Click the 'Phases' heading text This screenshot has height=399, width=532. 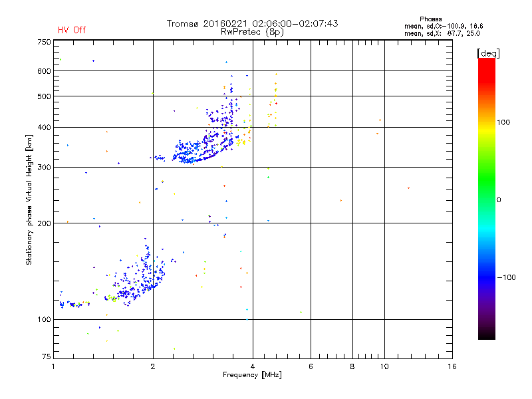(x=430, y=19)
